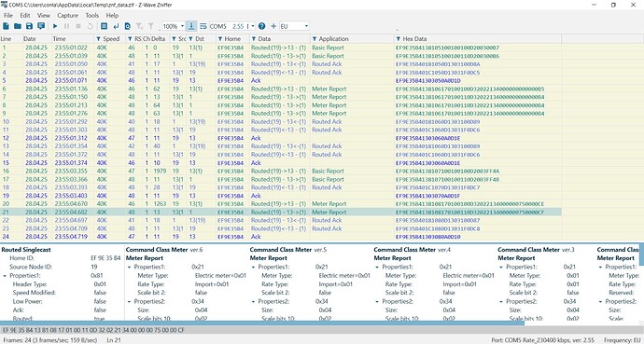Image resolution: width=644 pixels, height=344 pixels.
Task: Open the File menu
Action: (x=7, y=16)
